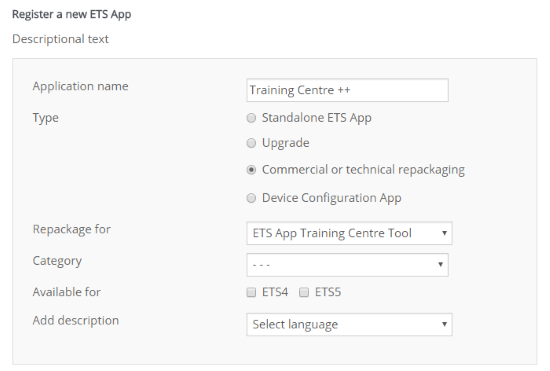The height and width of the screenshot is (371, 550).
Task: Tick the ETS5 checkbox
Action: (x=304, y=292)
